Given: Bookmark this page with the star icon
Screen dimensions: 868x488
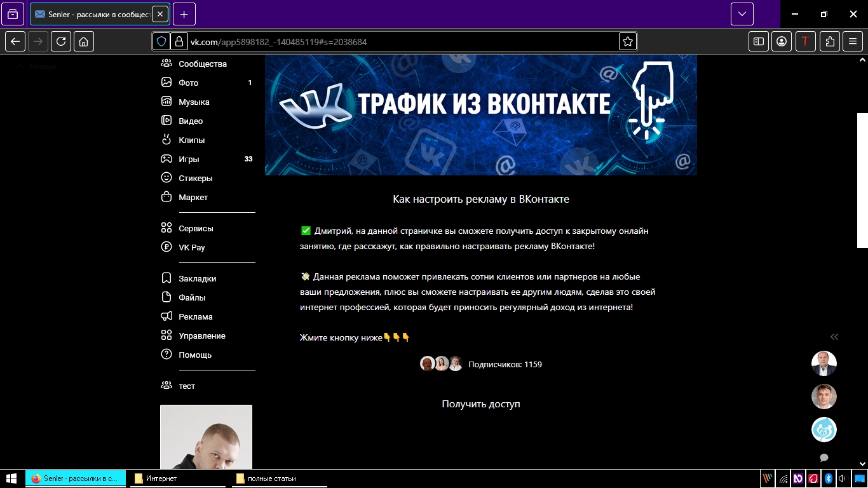Looking at the screenshot, I should click(x=628, y=41).
